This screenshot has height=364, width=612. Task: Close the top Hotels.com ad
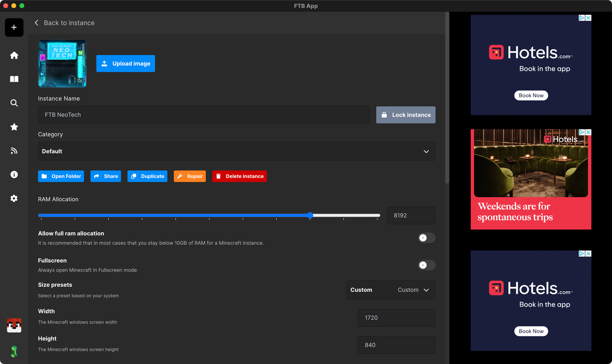(588, 18)
